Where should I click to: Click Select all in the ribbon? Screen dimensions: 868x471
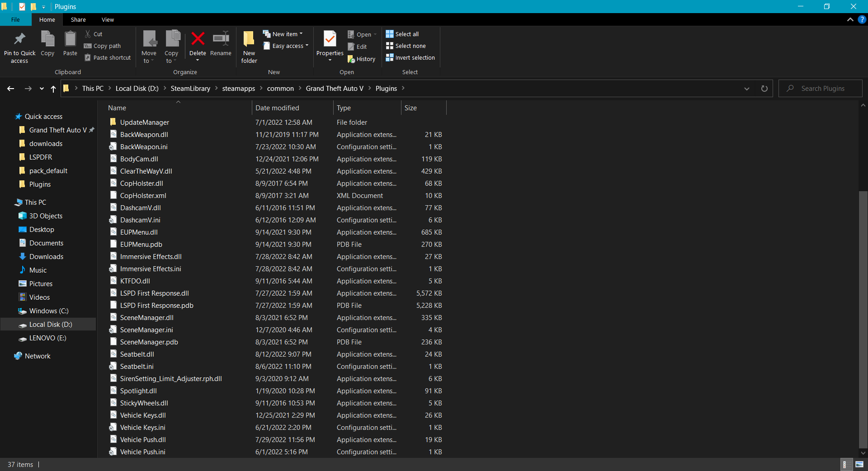tap(402, 34)
